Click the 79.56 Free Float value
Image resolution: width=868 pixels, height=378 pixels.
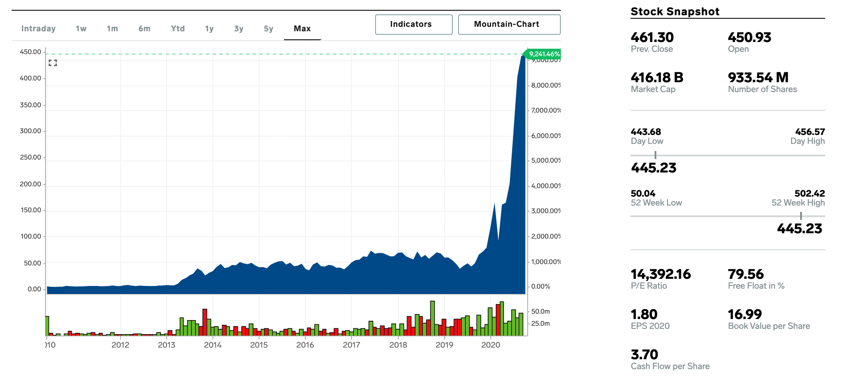[x=746, y=274]
